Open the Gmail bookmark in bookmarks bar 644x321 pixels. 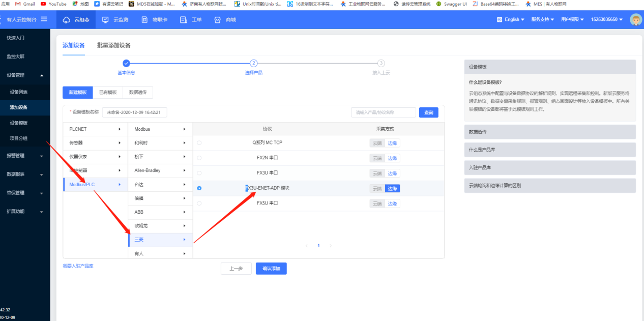(x=25, y=4)
